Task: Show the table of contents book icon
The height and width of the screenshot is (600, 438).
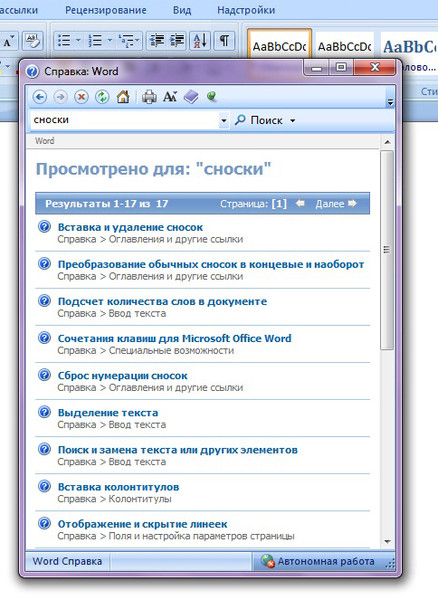Action: (191, 97)
